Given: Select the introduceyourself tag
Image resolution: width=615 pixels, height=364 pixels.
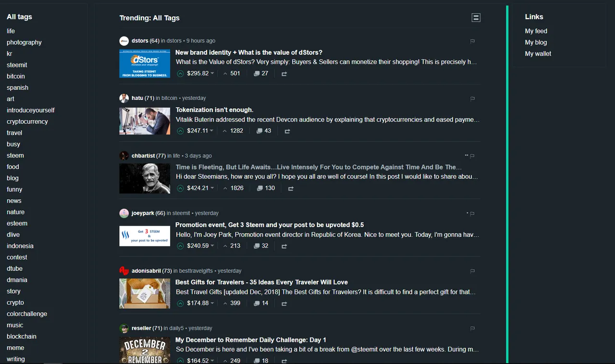Looking at the screenshot, I should 31,110.
